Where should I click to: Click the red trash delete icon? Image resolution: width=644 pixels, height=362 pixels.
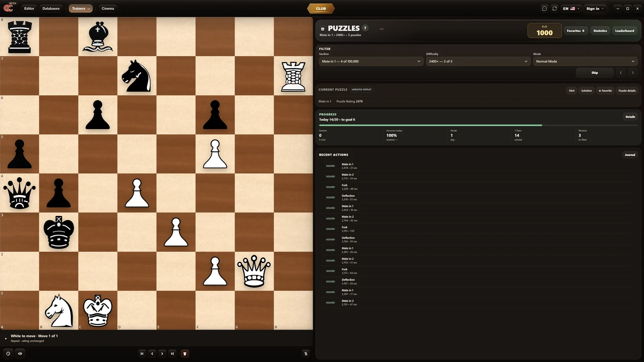[x=185, y=354]
